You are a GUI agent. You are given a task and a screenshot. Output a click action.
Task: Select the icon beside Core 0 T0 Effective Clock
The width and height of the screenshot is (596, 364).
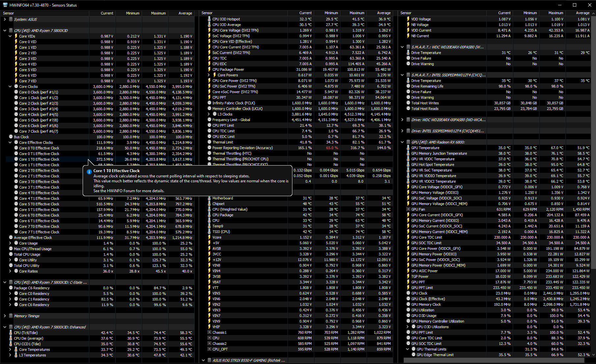coord(16,148)
